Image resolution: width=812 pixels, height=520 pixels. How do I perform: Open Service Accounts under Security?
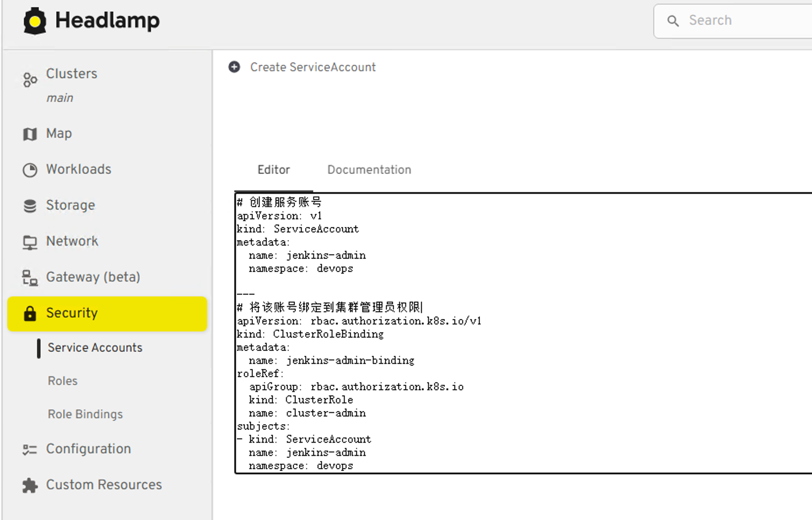click(95, 348)
